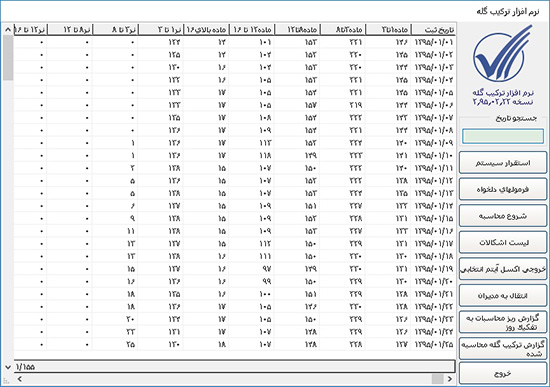Viewport: 550px width, 387px height.
Task: Click the blue checkmark application logo
Action: (x=502, y=53)
